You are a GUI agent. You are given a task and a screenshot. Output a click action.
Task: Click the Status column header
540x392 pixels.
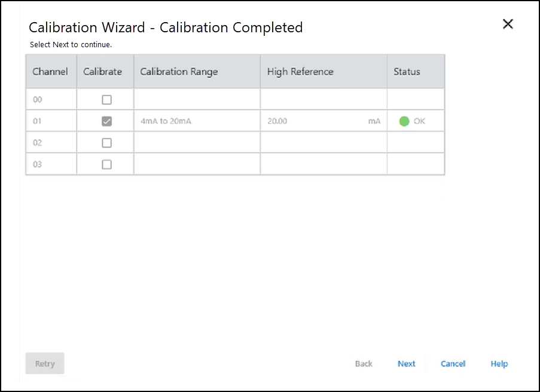point(407,72)
